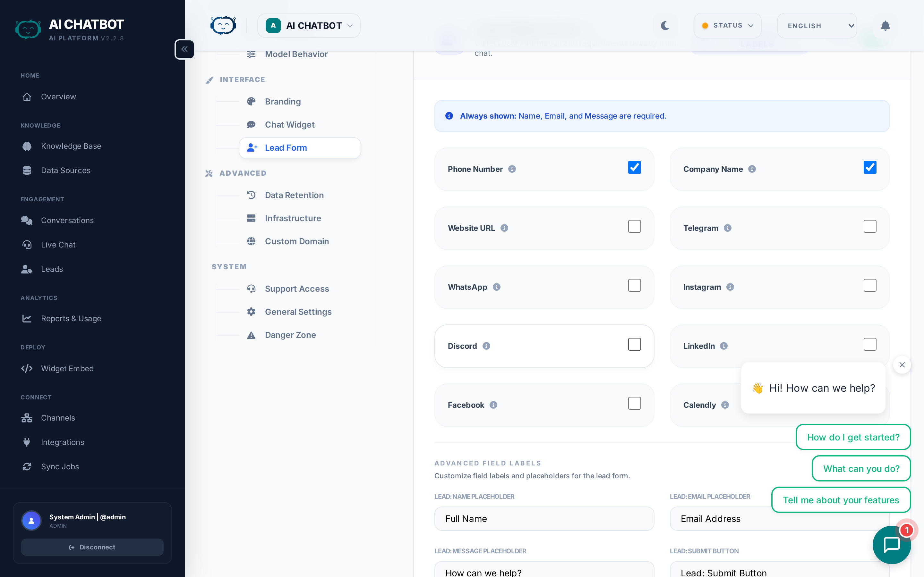Open the English language selector
924x577 pixels.
(x=817, y=26)
